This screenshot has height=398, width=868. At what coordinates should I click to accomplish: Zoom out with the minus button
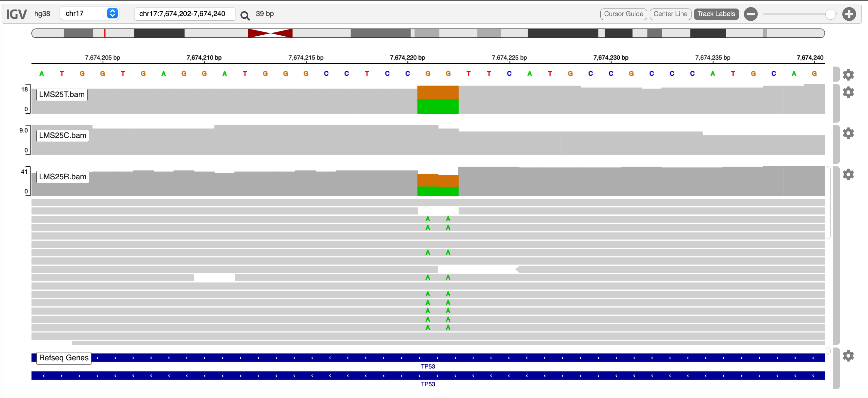click(751, 14)
